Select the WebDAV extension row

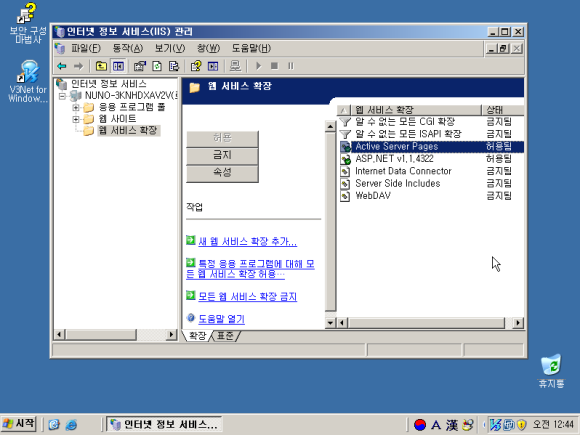(431, 196)
